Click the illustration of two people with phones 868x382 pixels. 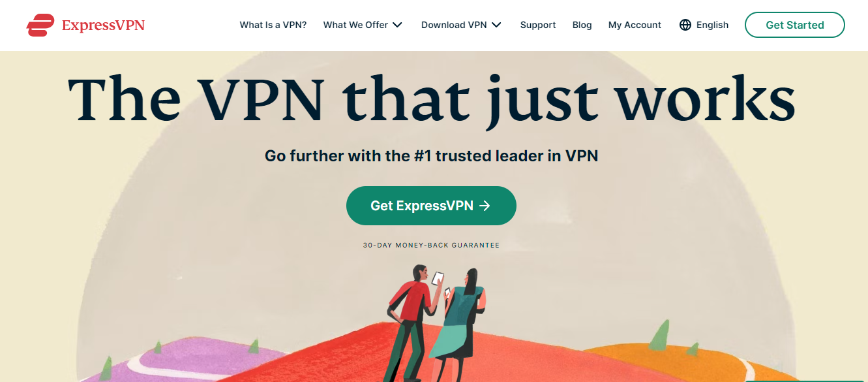tap(436, 323)
